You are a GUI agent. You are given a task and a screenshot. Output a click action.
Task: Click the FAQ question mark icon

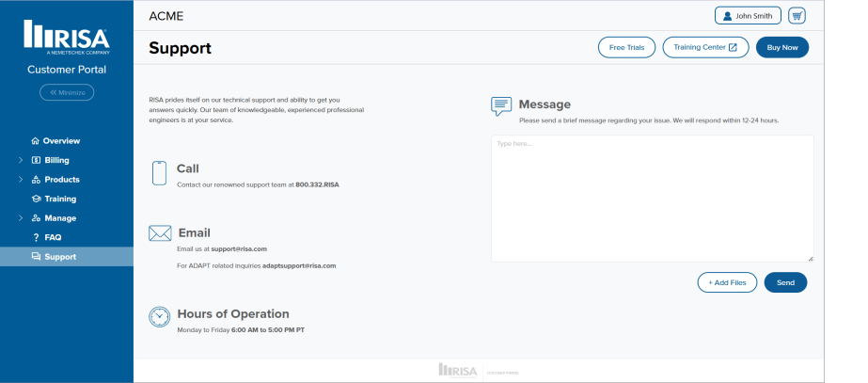[x=37, y=237]
